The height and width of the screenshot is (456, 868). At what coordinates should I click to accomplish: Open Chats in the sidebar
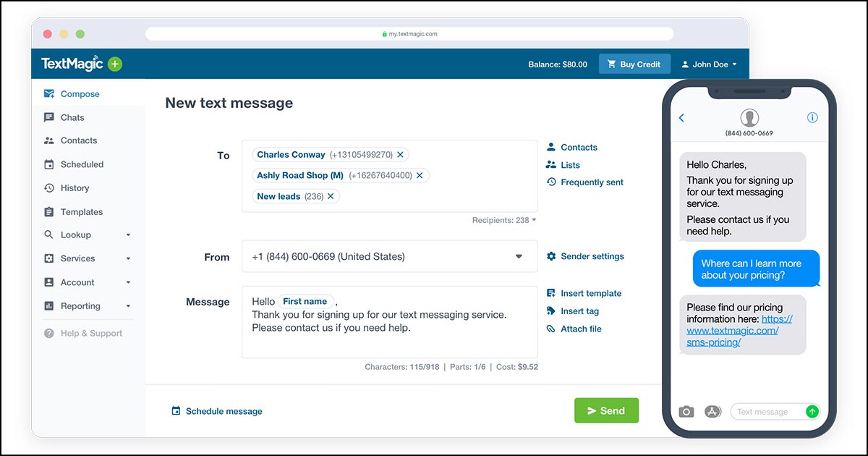(72, 117)
